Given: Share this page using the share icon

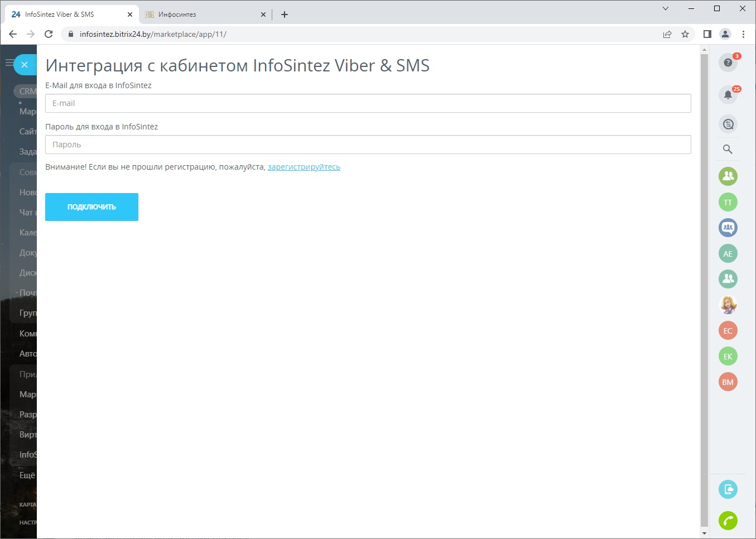Looking at the screenshot, I should (667, 34).
